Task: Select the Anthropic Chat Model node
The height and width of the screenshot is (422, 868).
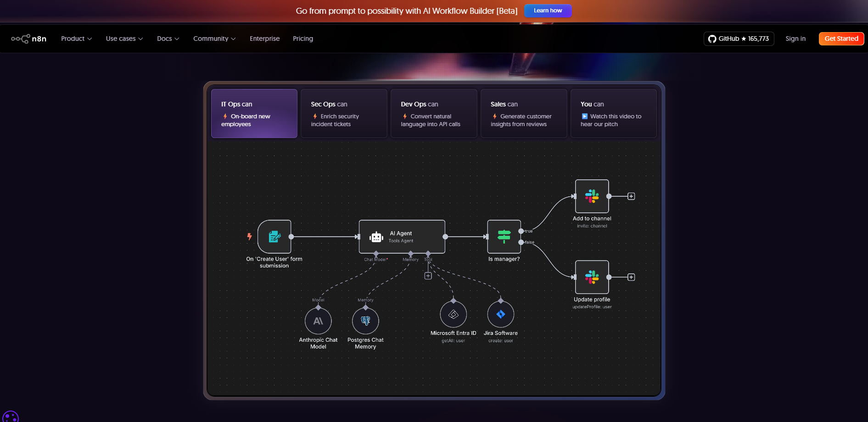Action: (x=318, y=321)
